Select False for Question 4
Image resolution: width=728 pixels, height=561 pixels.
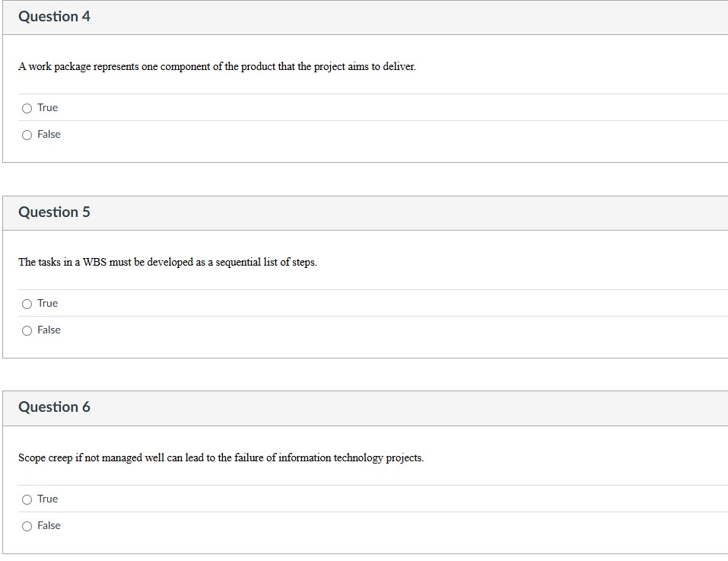27,134
